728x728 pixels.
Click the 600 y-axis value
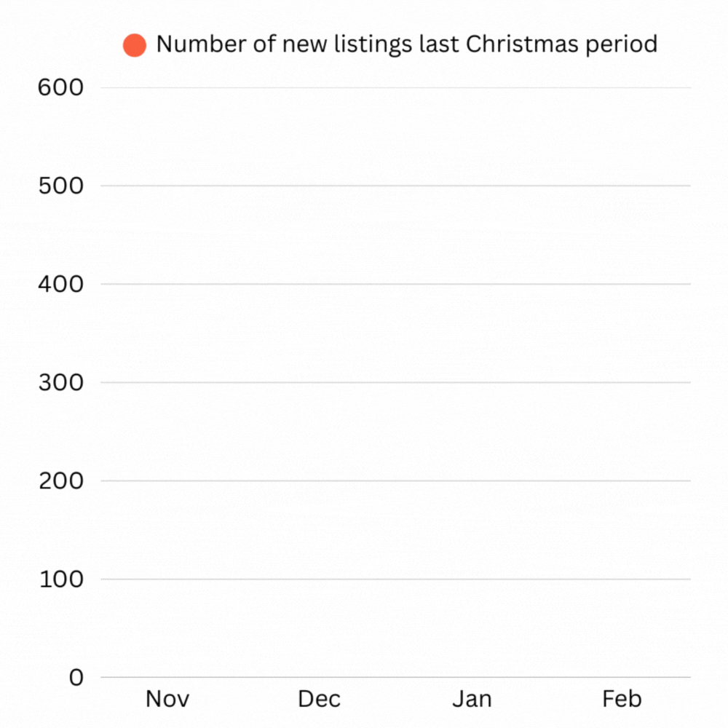[60, 87]
